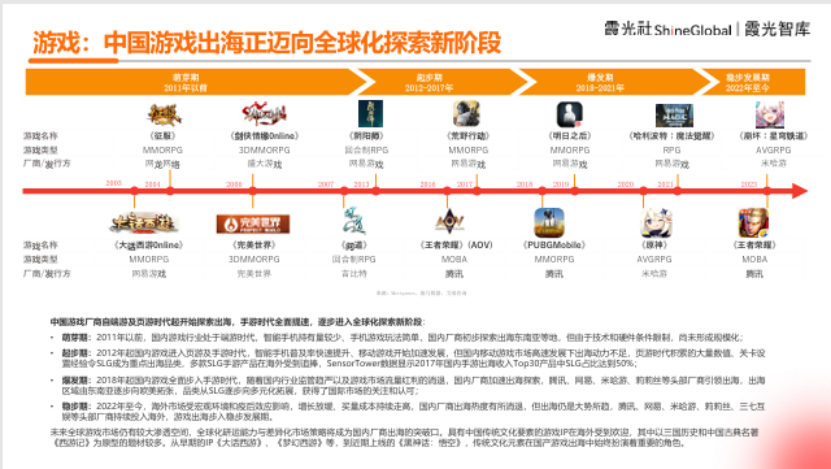Click the 萌芽期 bullet paragraph heading
831x469 pixels.
pyautogui.click(x=76, y=338)
